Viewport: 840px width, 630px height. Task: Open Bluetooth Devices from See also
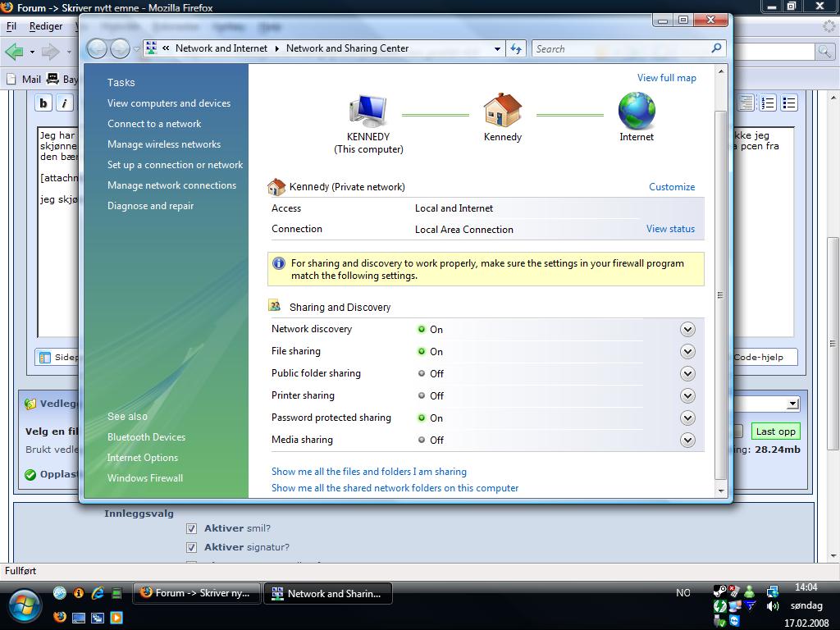[x=146, y=437]
